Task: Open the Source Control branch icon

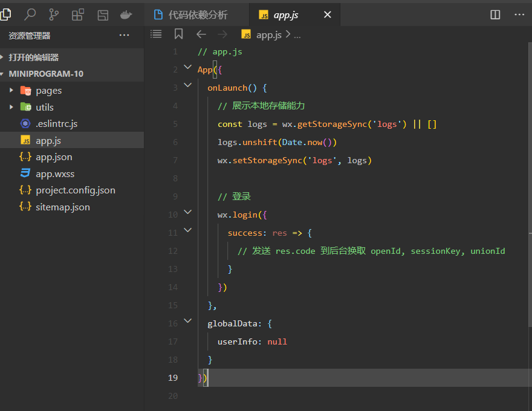Action: 54,15
